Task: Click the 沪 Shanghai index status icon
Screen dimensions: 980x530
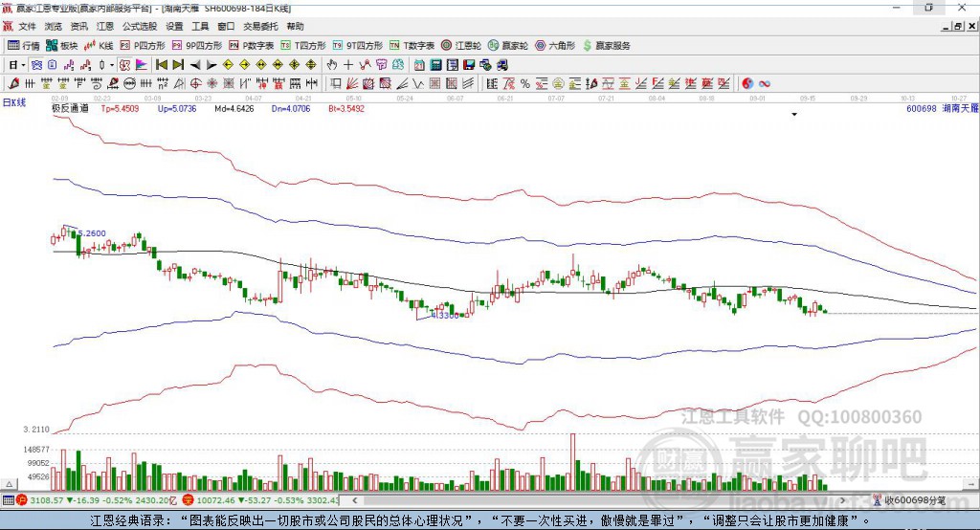Action: tap(22, 500)
